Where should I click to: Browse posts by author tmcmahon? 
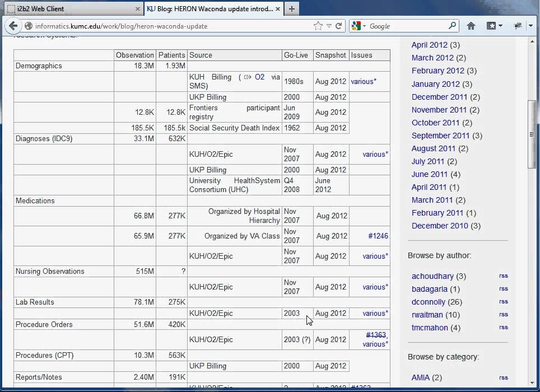pyautogui.click(x=430, y=328)
